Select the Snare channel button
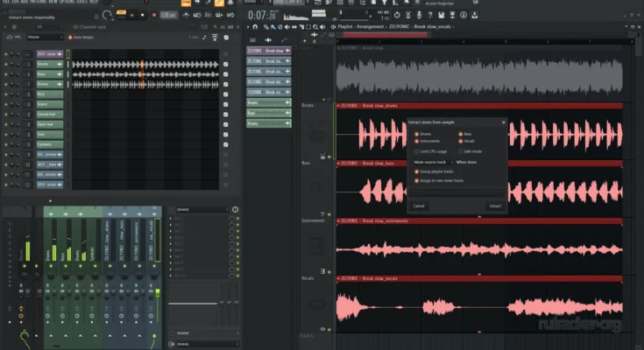This screenshot has height=350, width=644. (x=50, y=104)
